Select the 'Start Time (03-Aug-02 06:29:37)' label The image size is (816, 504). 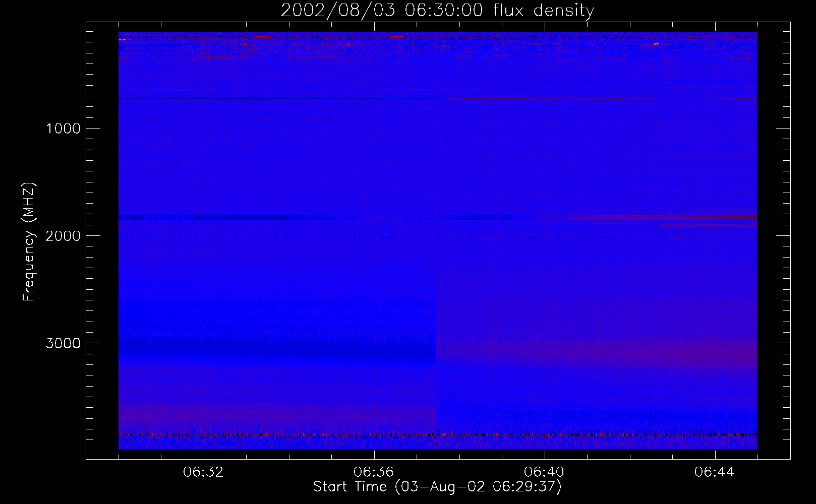click(437, 487)
